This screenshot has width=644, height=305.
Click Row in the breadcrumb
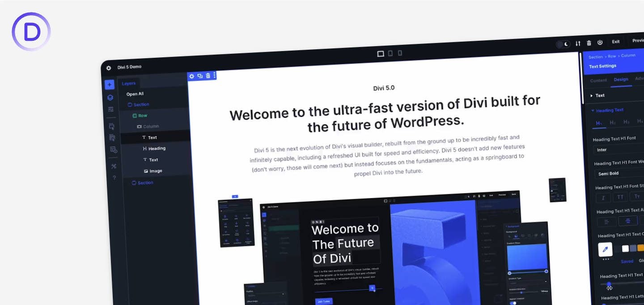[x=611, y=56]
